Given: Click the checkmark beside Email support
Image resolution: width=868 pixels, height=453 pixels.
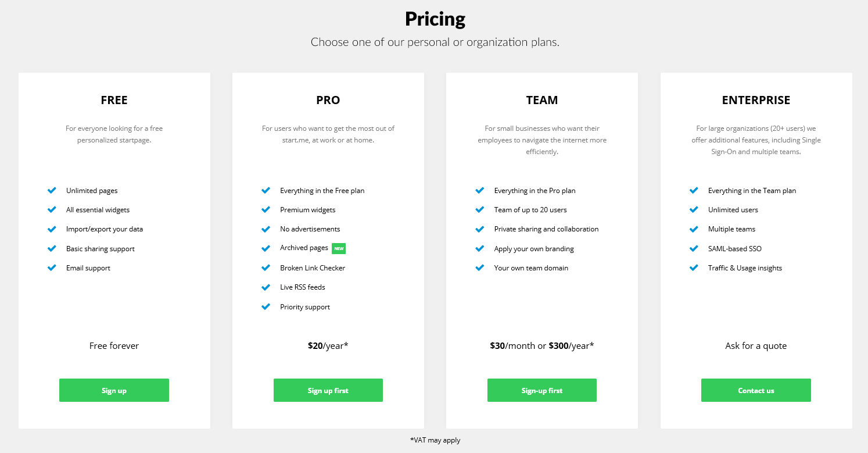Looking at the screenshot, I should coord(51,267).
